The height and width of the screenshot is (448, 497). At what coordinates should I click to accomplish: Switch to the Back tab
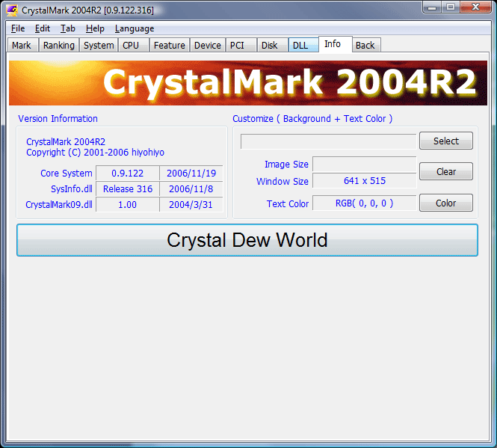pos(366,46)
